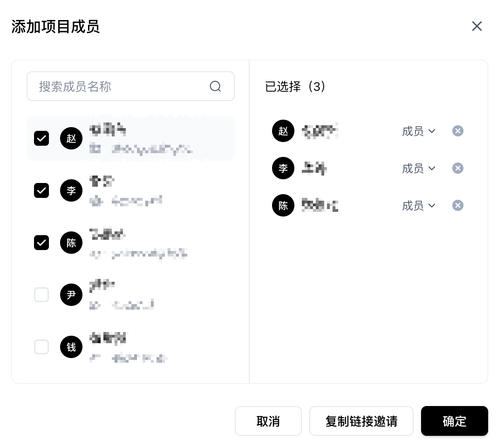Uncheck the checkbox for member 李
504x447 pixels.
pos(41,190)
